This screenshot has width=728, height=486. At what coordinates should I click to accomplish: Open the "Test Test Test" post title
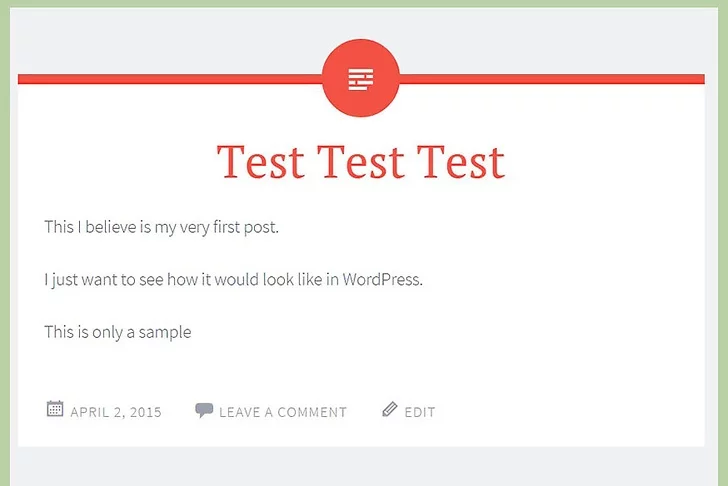(x=361, y=162)
